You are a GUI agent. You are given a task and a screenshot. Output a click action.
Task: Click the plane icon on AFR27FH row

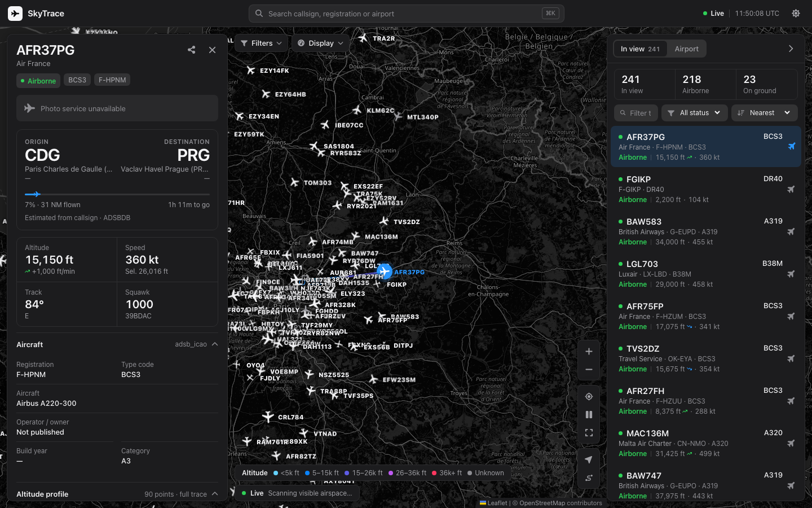pyautogui.click(x=791, y=401)
